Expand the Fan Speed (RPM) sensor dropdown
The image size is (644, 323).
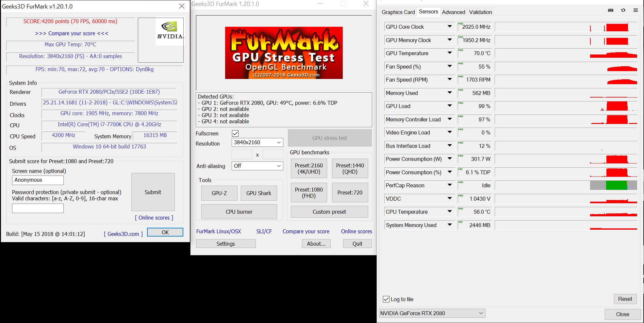click(x=450, y=79)
